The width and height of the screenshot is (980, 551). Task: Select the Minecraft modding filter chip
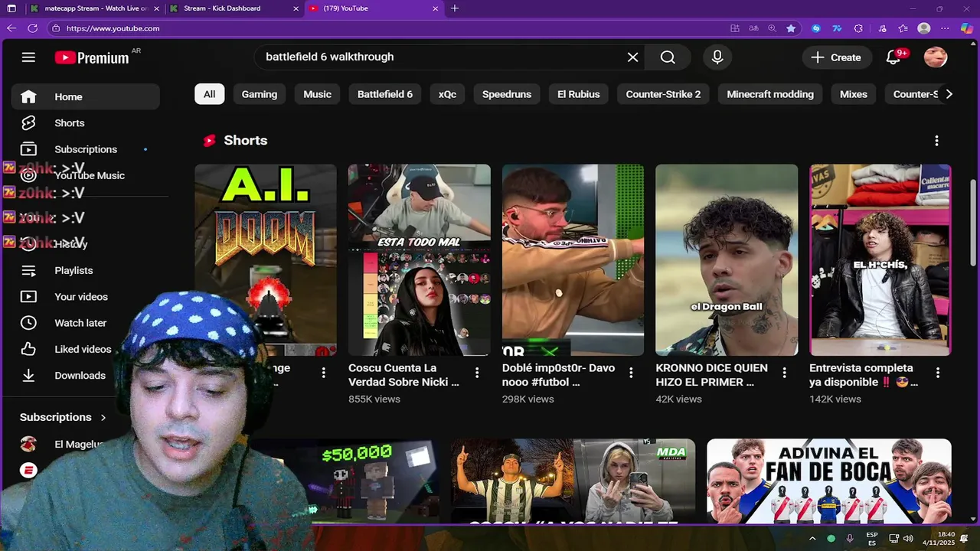(770, 94)
